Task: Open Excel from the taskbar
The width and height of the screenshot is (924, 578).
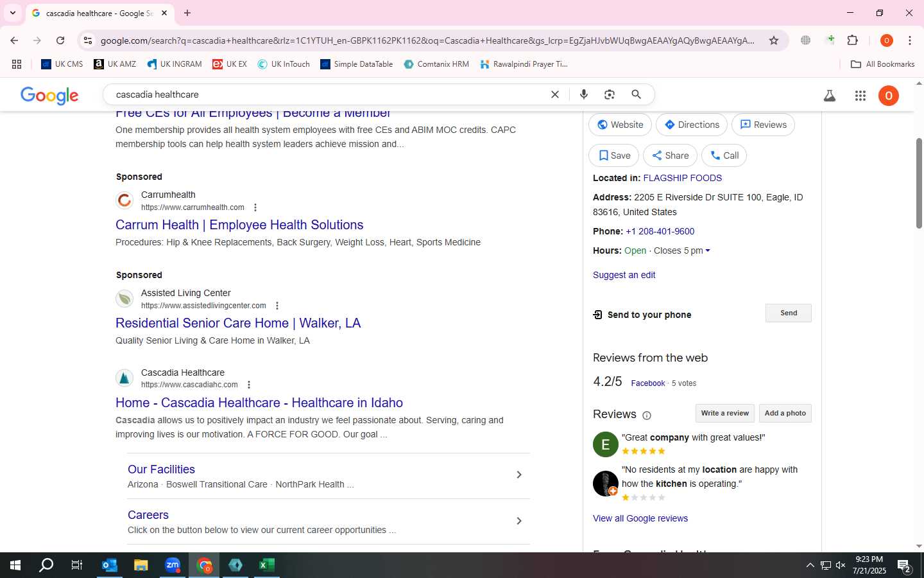Action: tap(267, 565)
